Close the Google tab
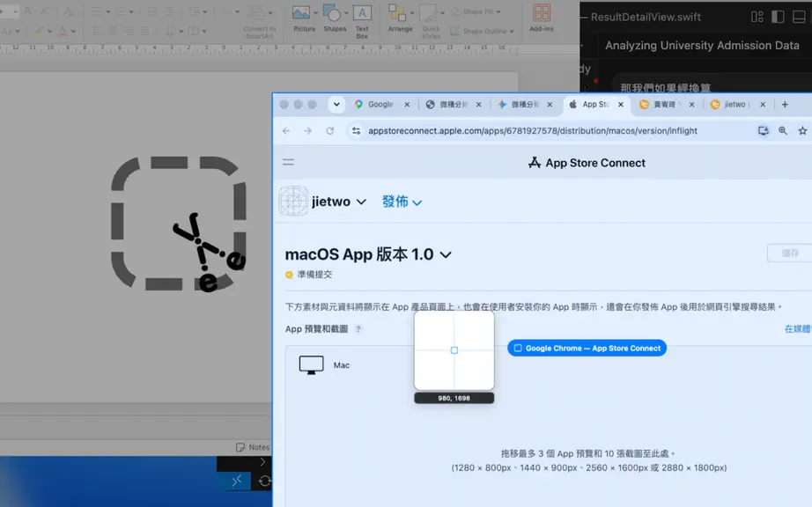The height and width of the screenshot is (507, 812). click(407, 105)
